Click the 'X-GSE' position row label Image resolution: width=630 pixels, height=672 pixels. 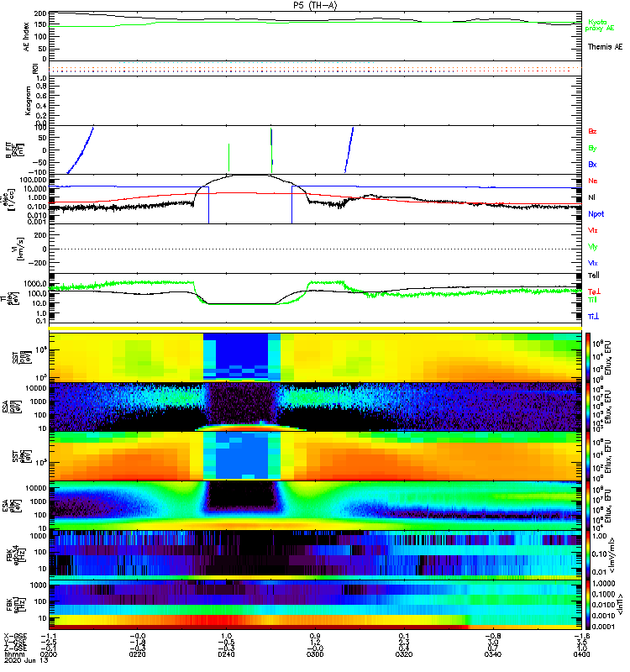pyautogui.click(x=15, y=637)
